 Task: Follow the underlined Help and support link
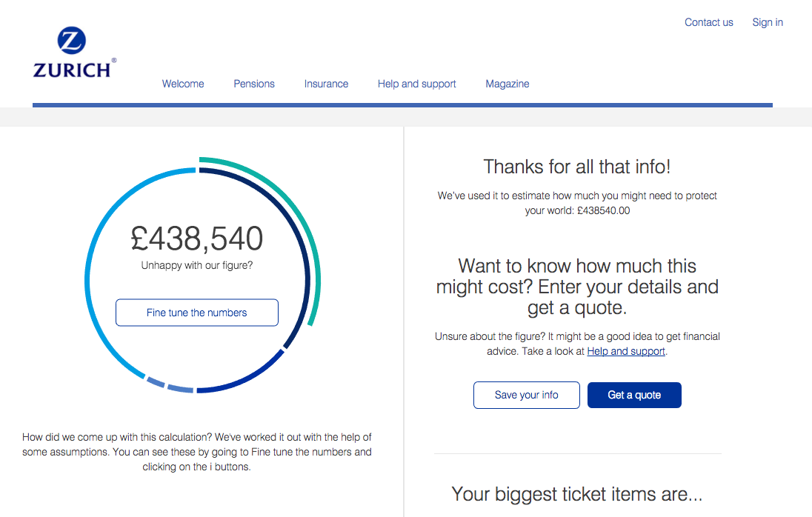(625, 351)
